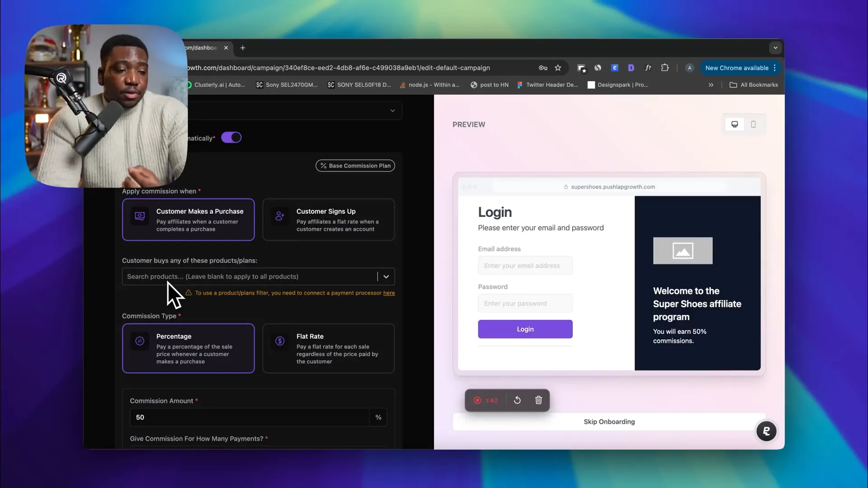This screenshot has width=868, height=488.
Task: Click New Chrome available button
Action: pyautogui.click(x=736, y=68)
